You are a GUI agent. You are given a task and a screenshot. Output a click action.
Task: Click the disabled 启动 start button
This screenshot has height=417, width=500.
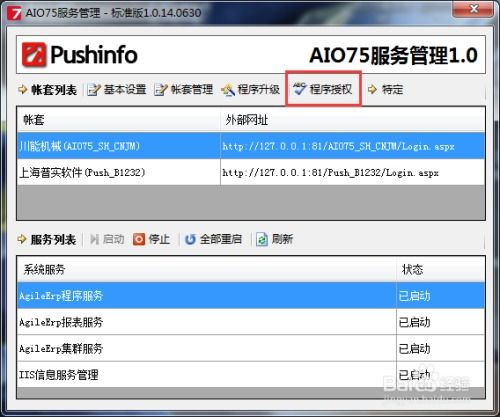107,239
